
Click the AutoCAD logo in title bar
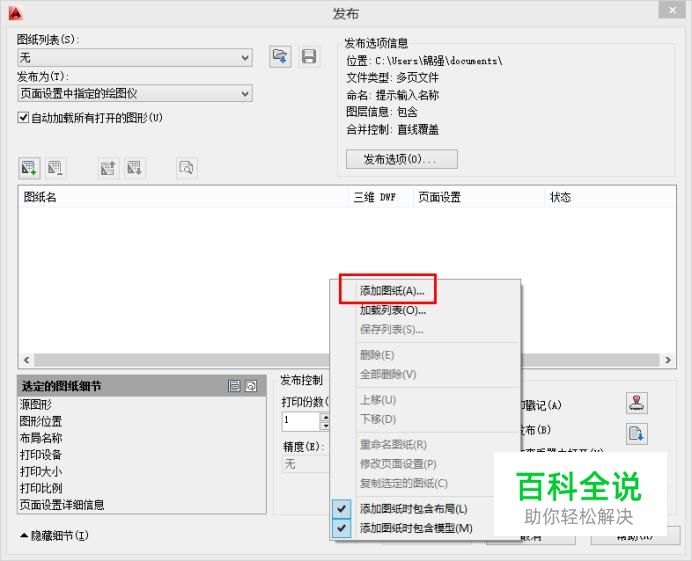pyautogui.click(x=15, y=14)
